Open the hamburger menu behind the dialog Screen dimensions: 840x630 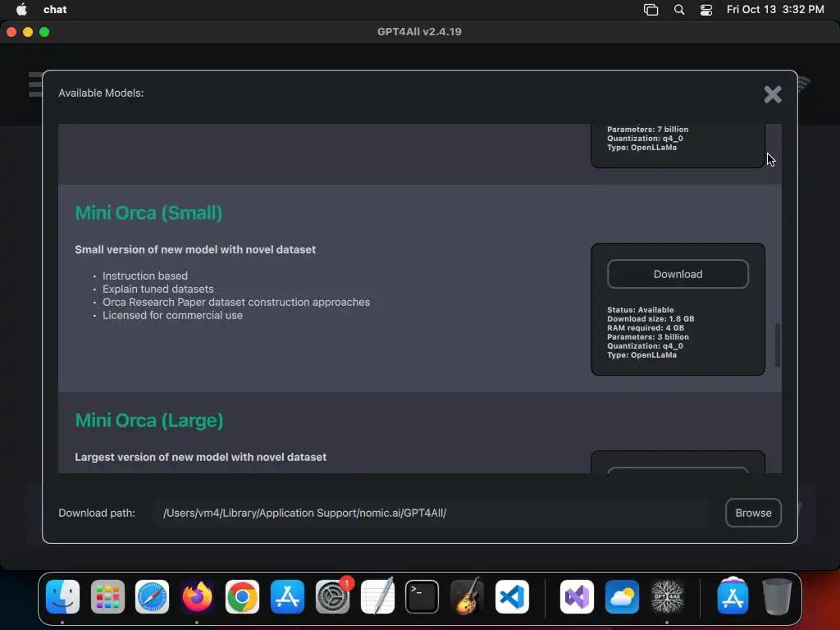click(x=35, y=84)
